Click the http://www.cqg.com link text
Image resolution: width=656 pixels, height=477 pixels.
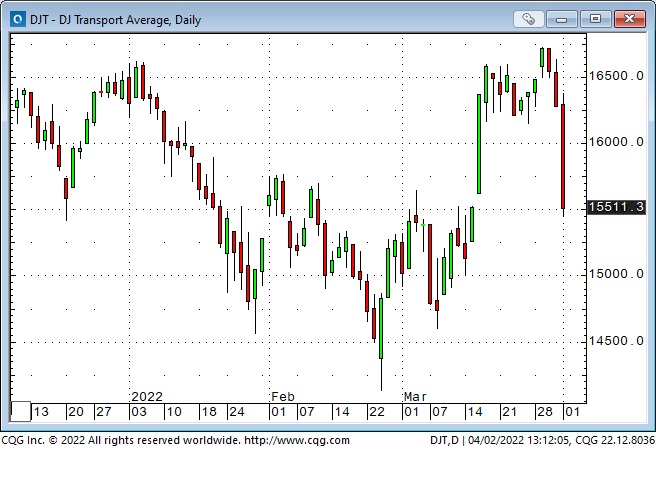point(297,441)
